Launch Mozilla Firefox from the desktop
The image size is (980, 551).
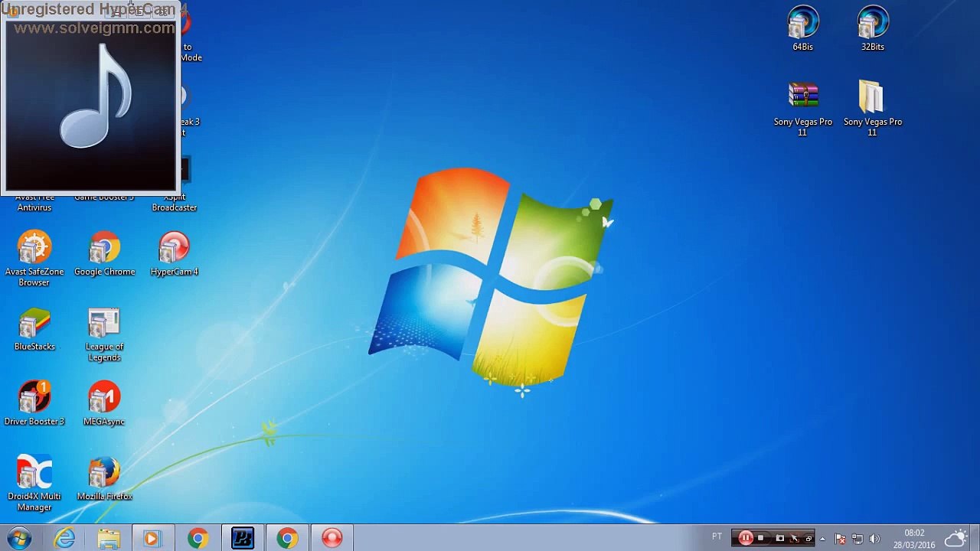(x=104, y=479)
